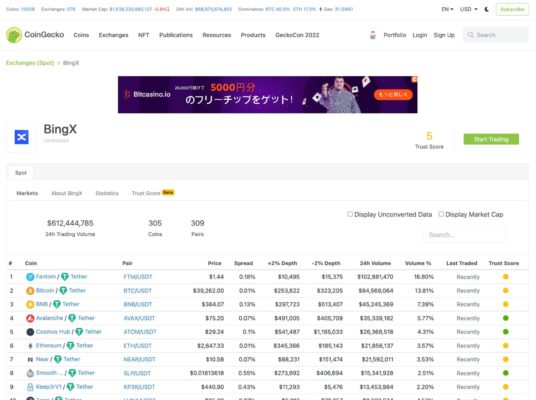Click the Keep3rV1 coin icon
The height and width of the screenshot is (400, 536).
[x=30, y=387]
